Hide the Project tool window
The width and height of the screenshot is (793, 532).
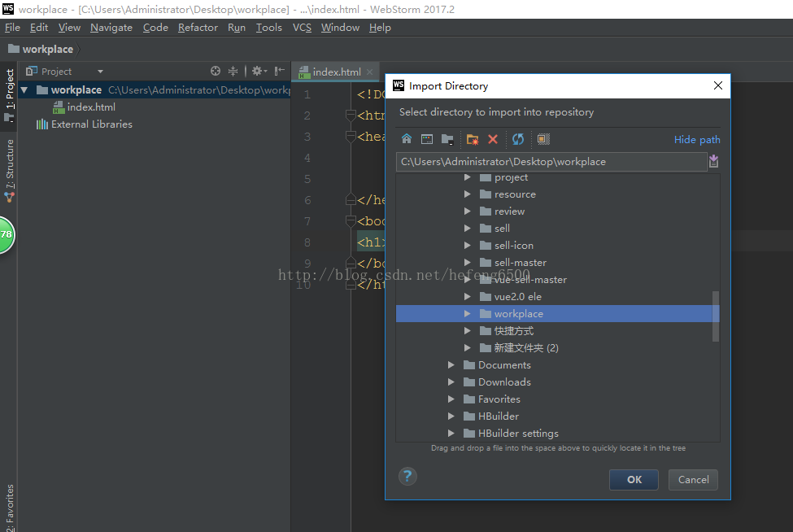(280, 71)
